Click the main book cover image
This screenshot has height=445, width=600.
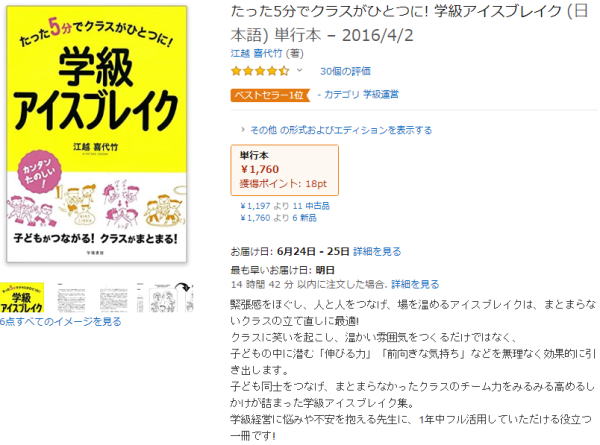click(x=96, y=134)
